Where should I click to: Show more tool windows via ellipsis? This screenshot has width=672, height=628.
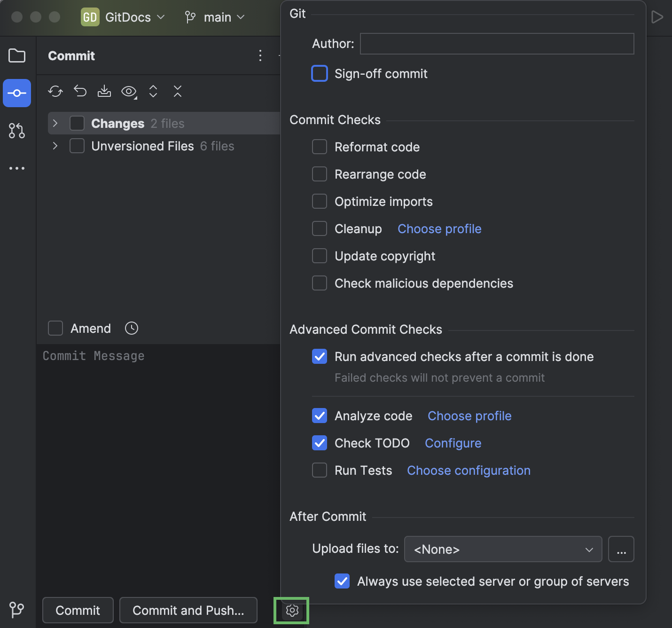17,168
